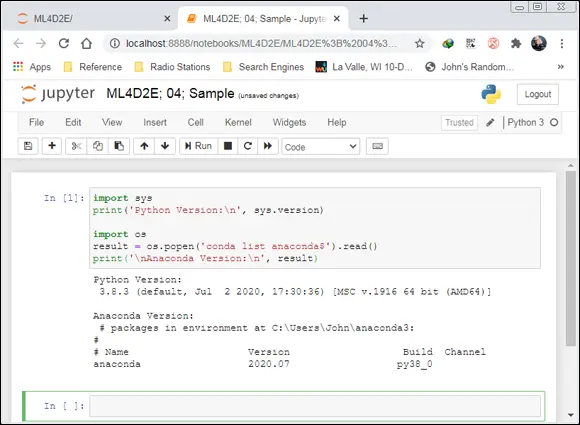
Task: Show more bookmarks with double chevron
Action: 561,67
